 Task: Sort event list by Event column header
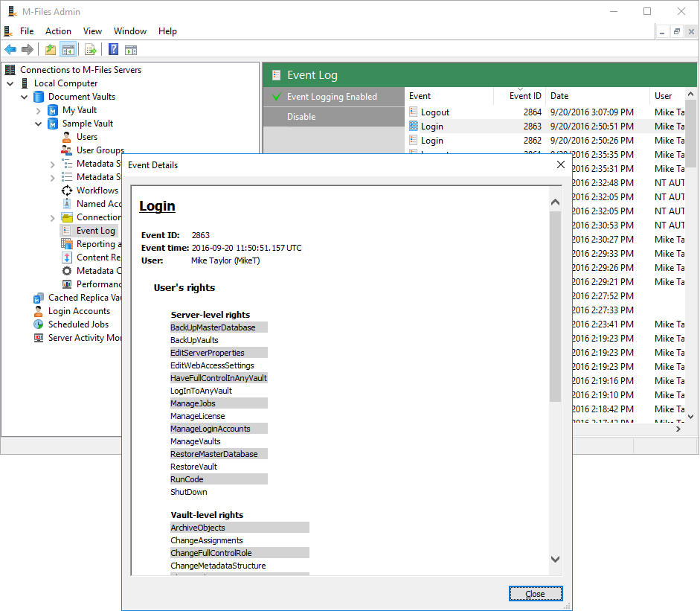(x=451, y=95)
